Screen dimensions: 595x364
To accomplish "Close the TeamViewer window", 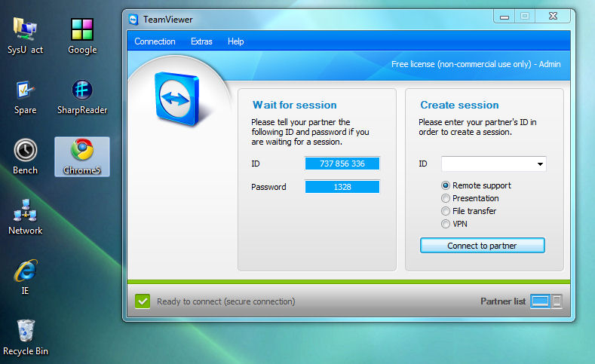I will pyautogui.click(x=553, y=17).
